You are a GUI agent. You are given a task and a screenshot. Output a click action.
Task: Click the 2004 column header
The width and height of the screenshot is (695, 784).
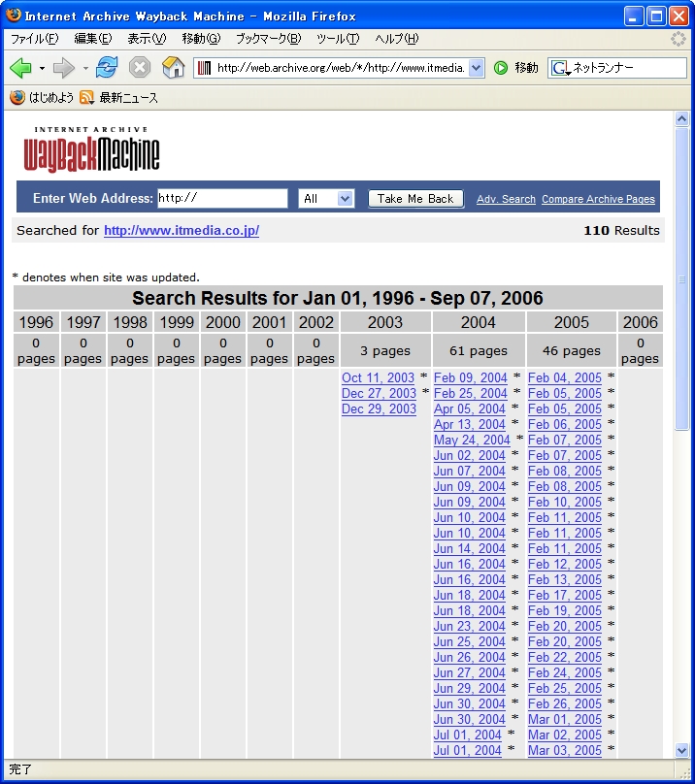pyautogui.click(x=479, y=322)
